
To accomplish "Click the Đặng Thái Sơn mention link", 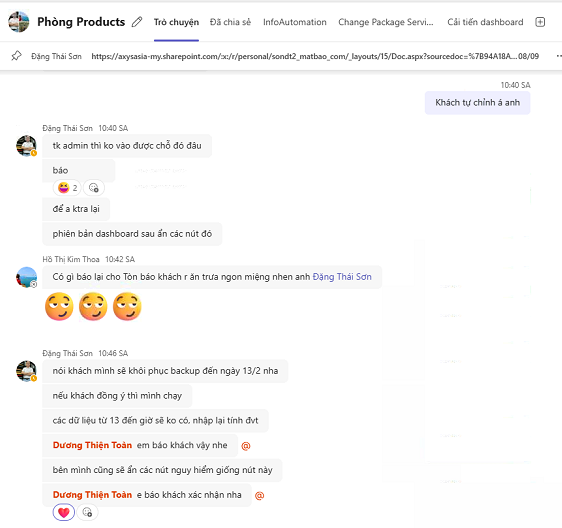I will [342, 277].
